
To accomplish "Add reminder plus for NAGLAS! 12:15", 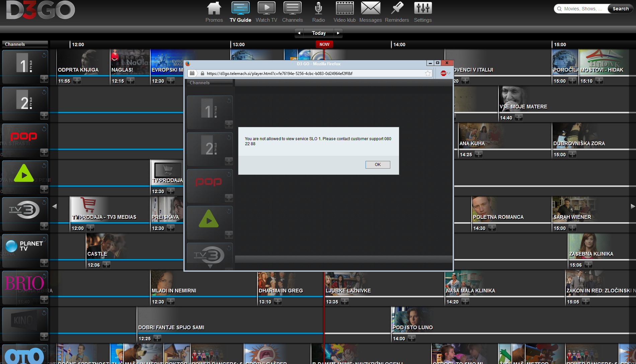I will click(131, 81).
